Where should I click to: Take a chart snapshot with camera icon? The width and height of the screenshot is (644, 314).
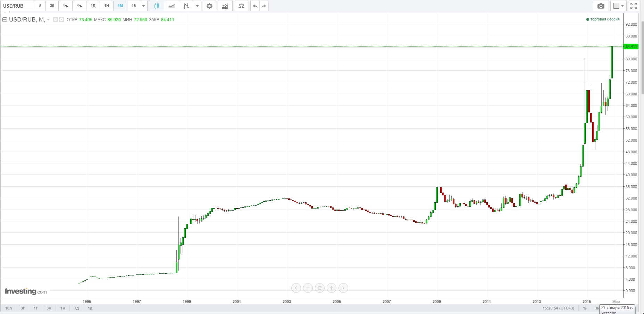tap(601, 6)
